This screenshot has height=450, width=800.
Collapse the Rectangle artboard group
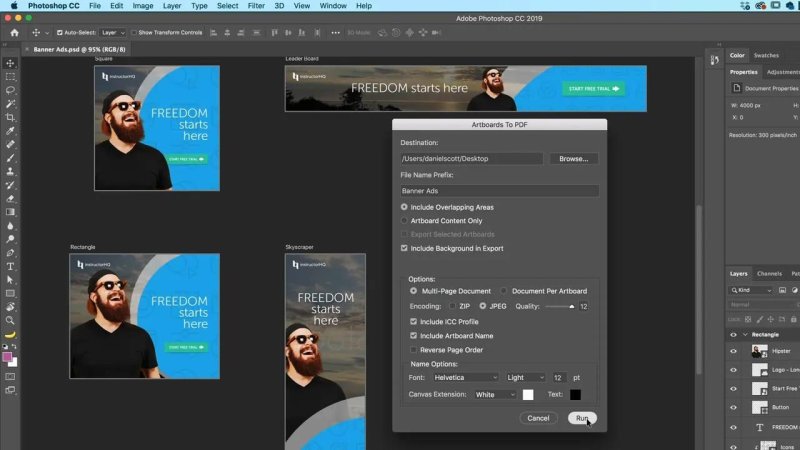(745, 335)
